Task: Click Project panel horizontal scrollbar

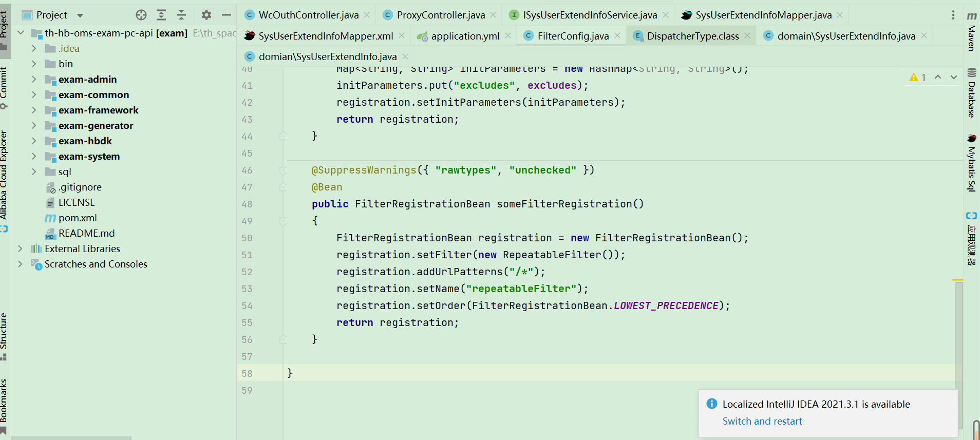Action: pos(71,438)
